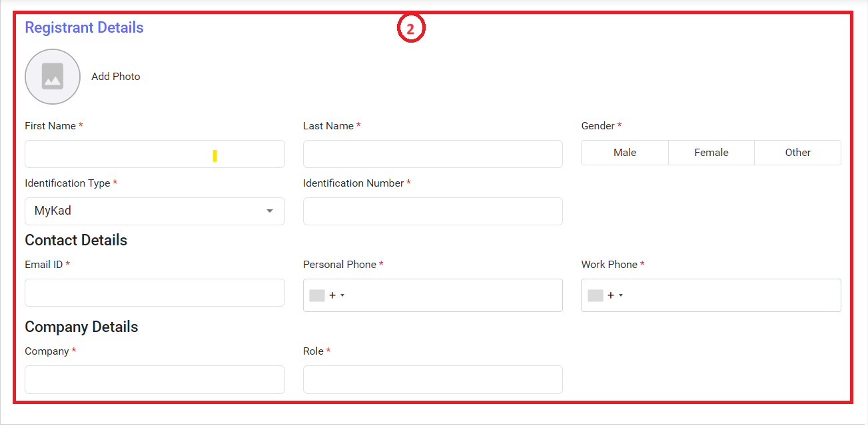
Task: Click the Registrant Details heading
Action: (84, 28)
